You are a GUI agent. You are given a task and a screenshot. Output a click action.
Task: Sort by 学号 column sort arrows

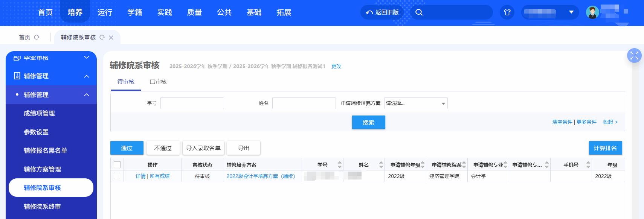click(x=340, y=165)
